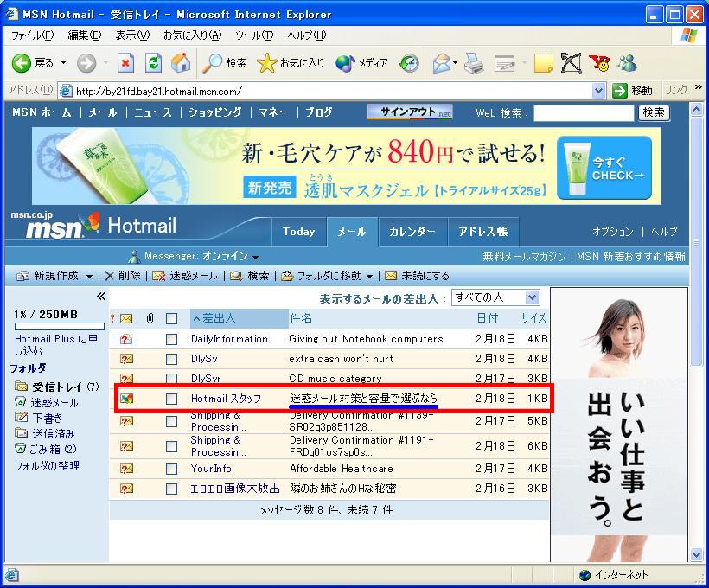
Task: Mark as junk with 迷惑メール toolbar button
Action: pyautogui.click(x=185, y=276)
